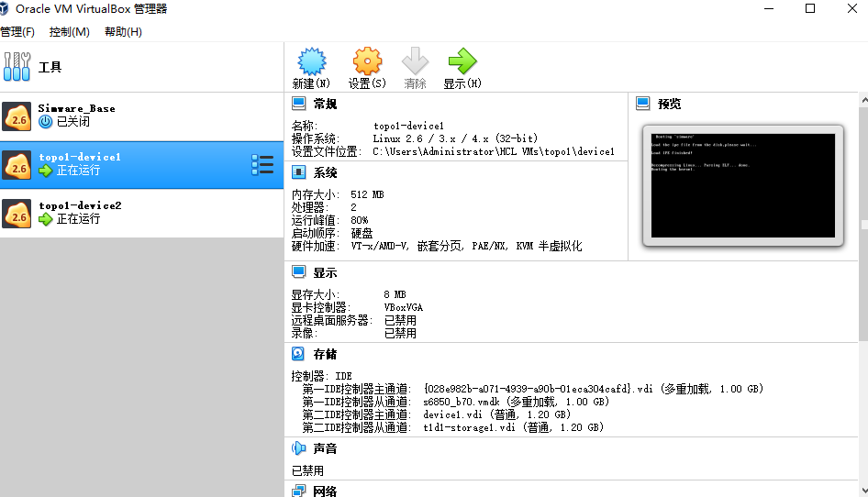This screenshot has width=868, height=497.
Task: Click the 常规 section heading
Action: 325,104
